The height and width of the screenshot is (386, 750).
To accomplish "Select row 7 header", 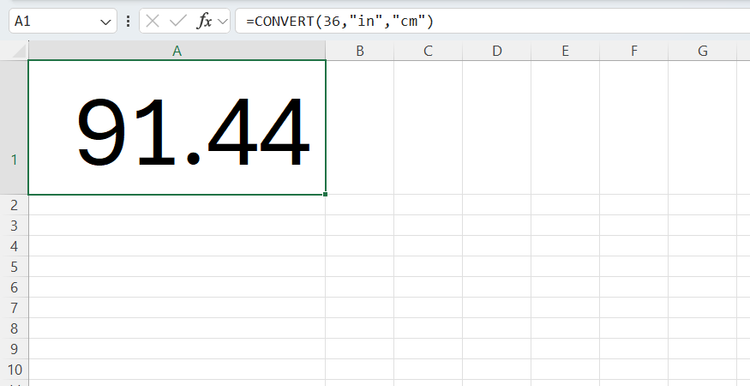I will [14, 308].
